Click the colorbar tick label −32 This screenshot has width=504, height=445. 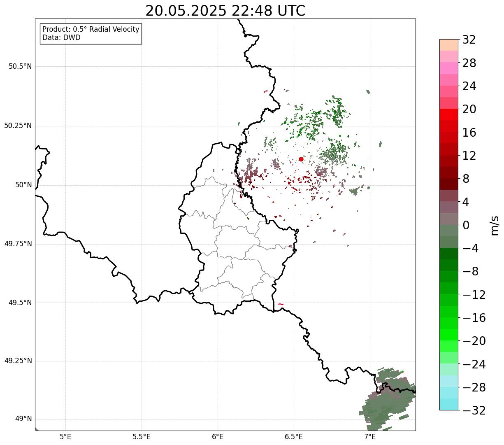pos(474,410)
